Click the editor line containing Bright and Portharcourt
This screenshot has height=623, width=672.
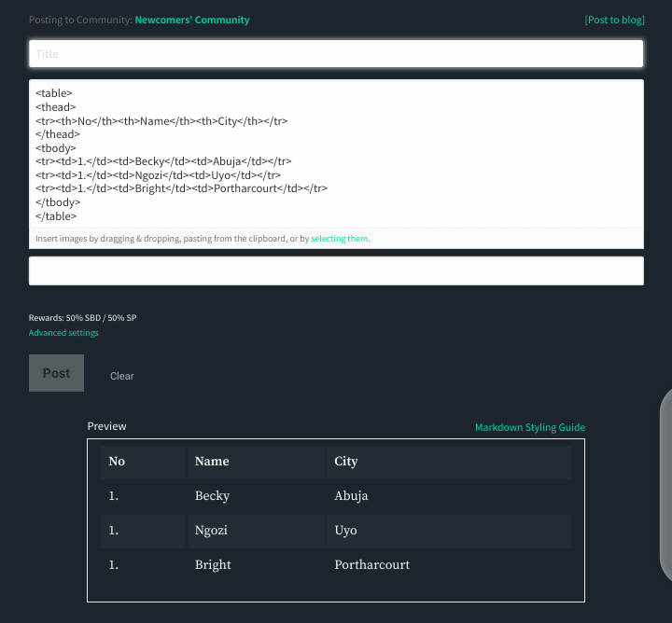[x=181, y=188]
